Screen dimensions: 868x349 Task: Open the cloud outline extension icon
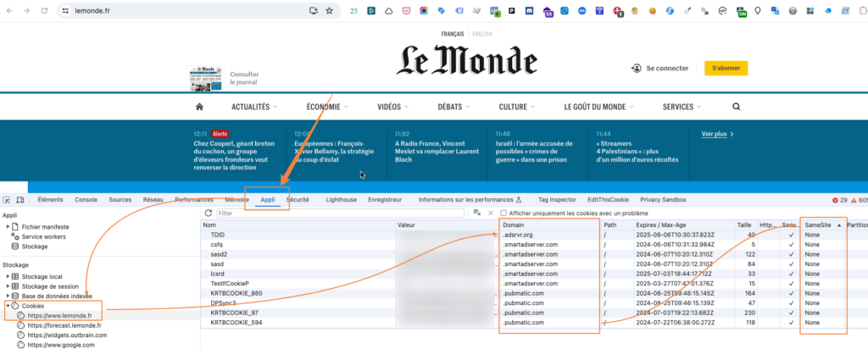[389, 10]
